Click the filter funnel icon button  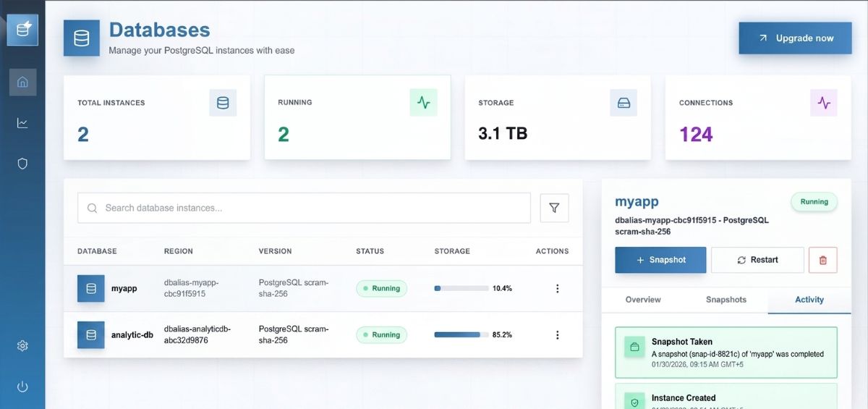pos(554,208)
